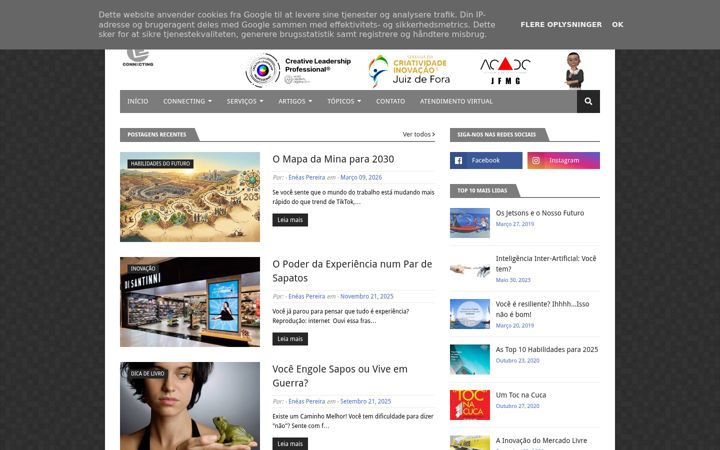Open the woman with frog post thumbnail
This screenshot has height=450, width=720.
(190, 406)
